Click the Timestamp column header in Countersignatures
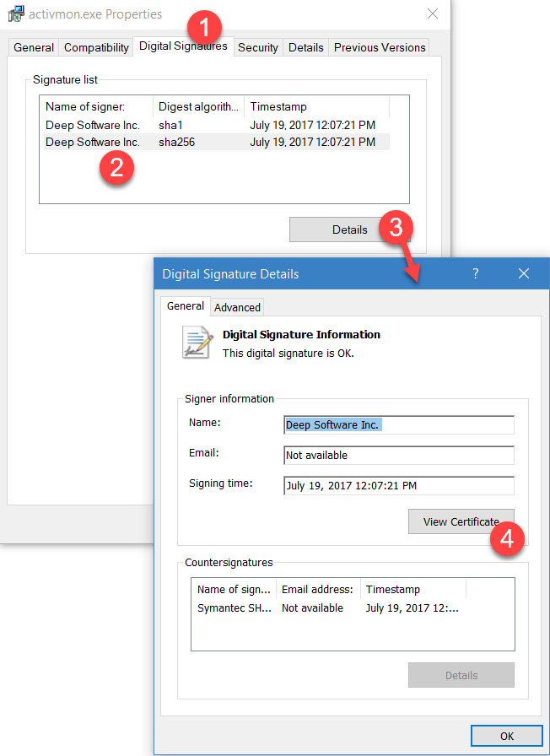Viewport: 550px width, 756px height. pyautogui.click(x=413, y=589)
